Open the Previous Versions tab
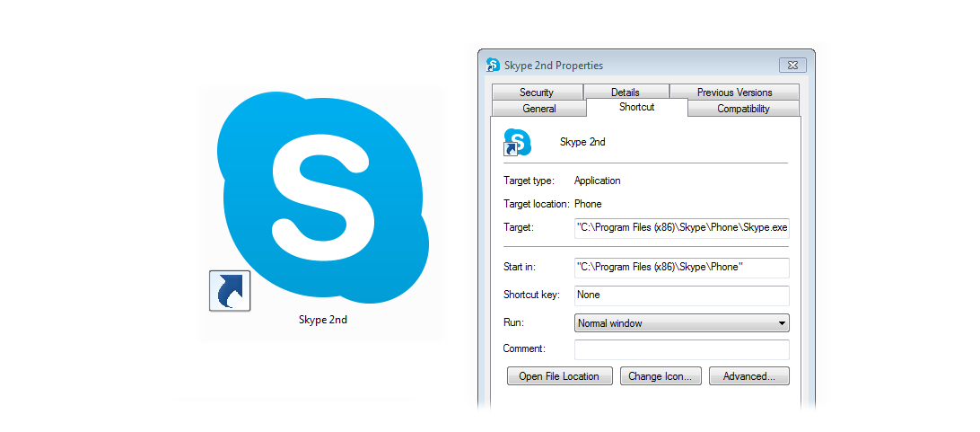 pos(734,92)
